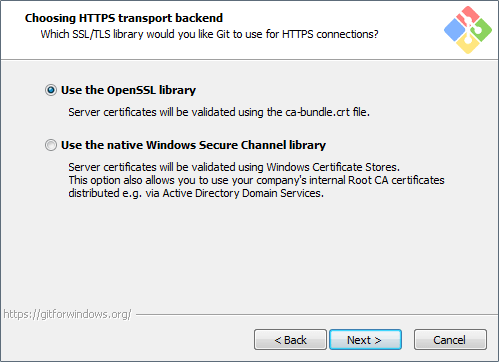Click the Active Directory Domain Services text line
The height and width of the screenshot is (362, 499).
coord(196,193)
